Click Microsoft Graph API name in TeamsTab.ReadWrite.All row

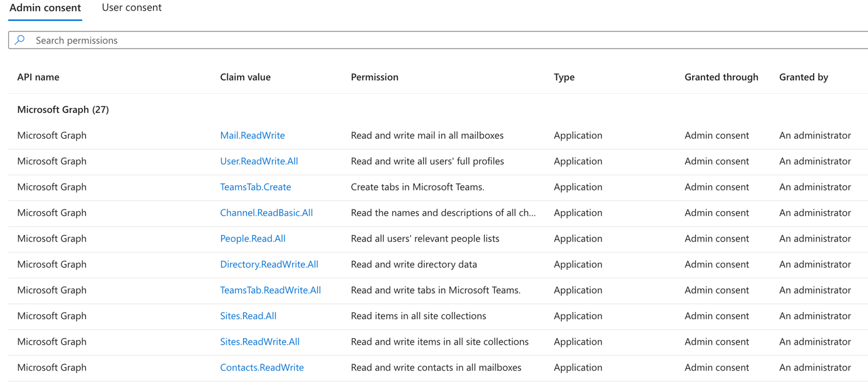pyautogui.click(x=52, y=290)
